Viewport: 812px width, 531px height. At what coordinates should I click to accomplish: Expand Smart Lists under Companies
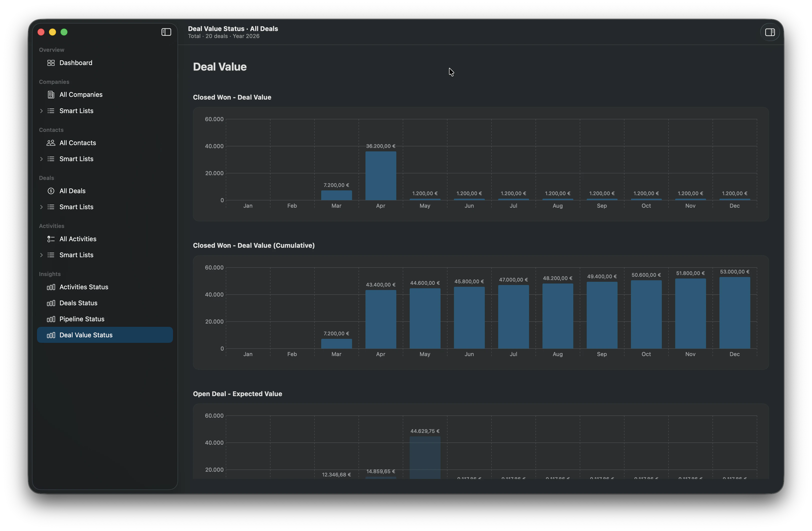pos(41,111)
